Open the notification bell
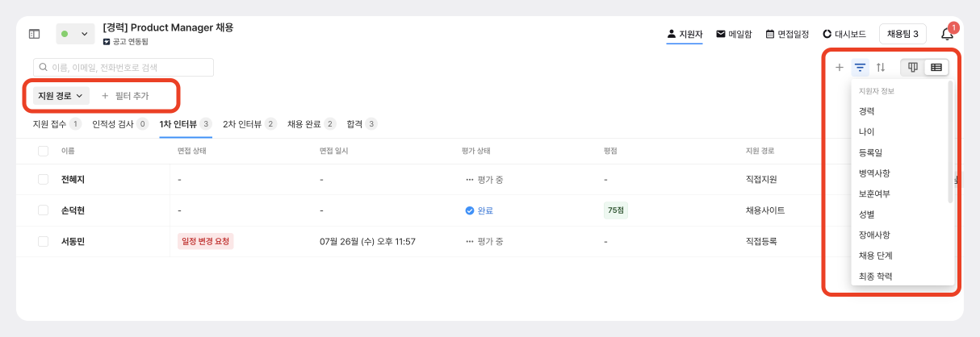 [947, 34]
